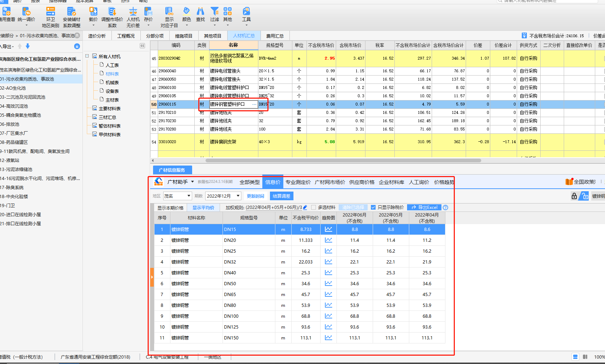Select 暂估材料表 in the tree
Viewport: 605px width, 364px height.
pyautogui.click(x=110, y=126)
